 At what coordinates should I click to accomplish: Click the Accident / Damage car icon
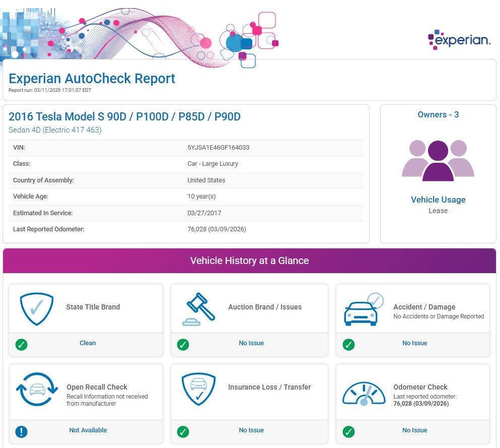tap(362, 309)
